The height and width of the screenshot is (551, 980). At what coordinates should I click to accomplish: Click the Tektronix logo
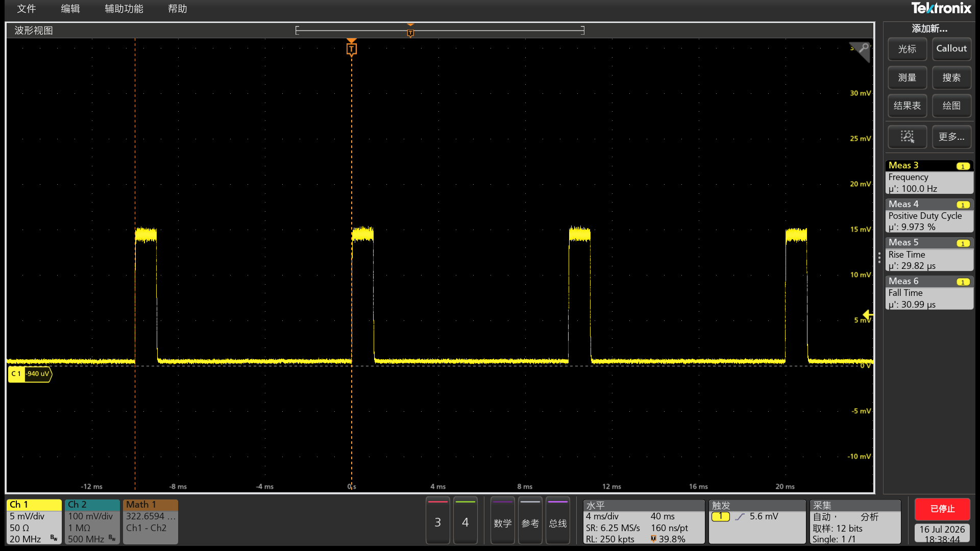click(x=941, y=8)
